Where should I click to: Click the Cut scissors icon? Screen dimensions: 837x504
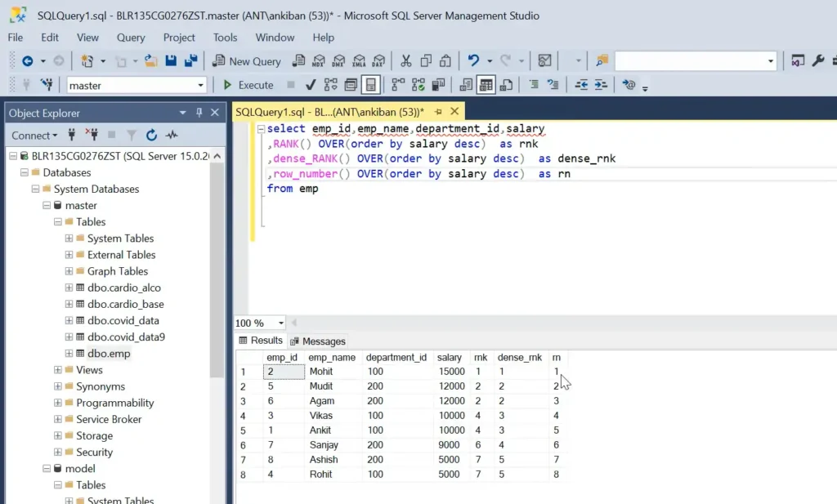point(405,61)
